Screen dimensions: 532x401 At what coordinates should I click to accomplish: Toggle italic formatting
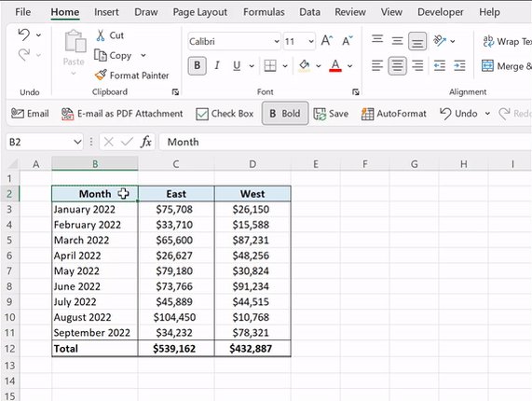(217, 65)
